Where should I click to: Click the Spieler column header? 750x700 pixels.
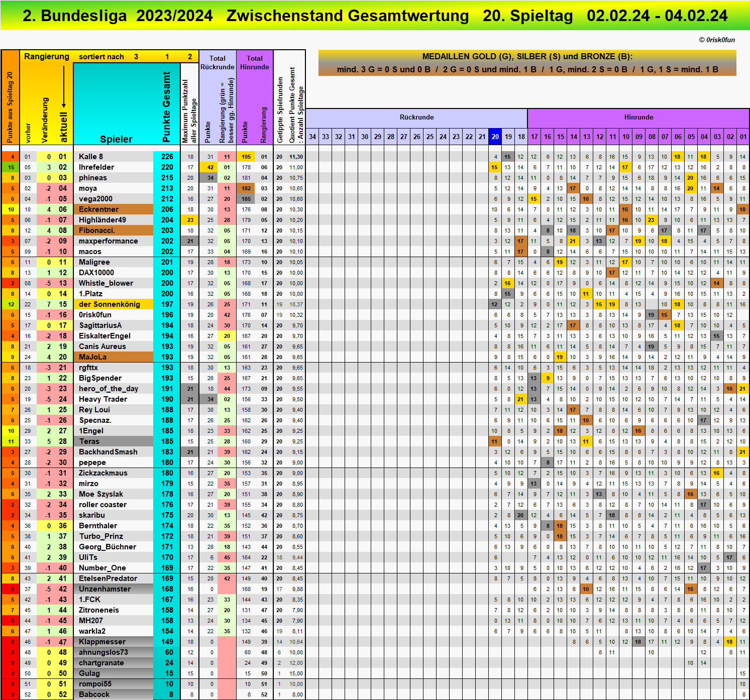point(116,139)
